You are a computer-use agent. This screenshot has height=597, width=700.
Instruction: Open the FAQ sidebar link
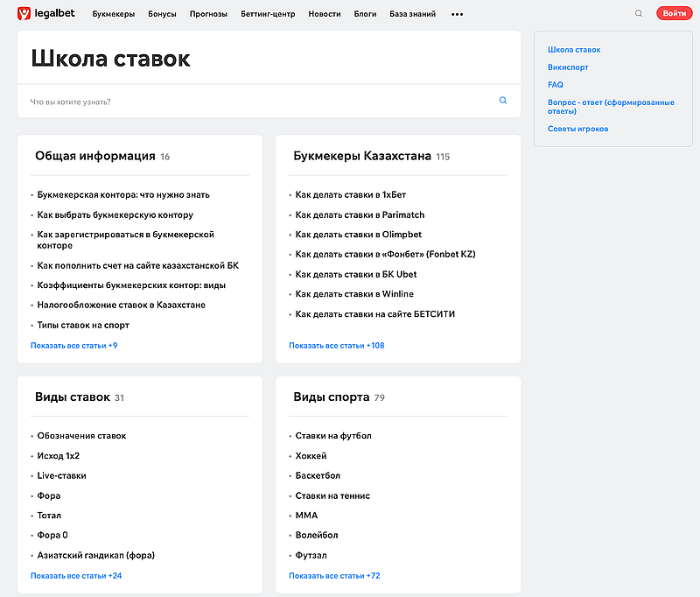555,84
